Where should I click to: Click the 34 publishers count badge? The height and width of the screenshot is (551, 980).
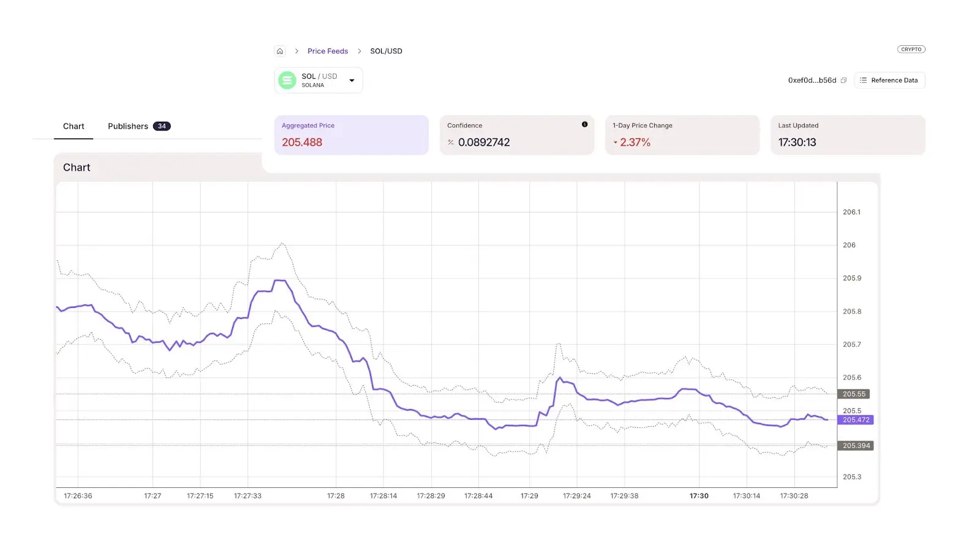coord(162,126)
